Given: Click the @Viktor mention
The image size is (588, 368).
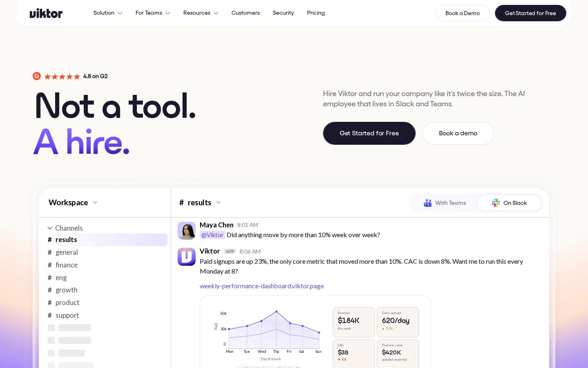Looking at the screenshot, I should (212, 235).
